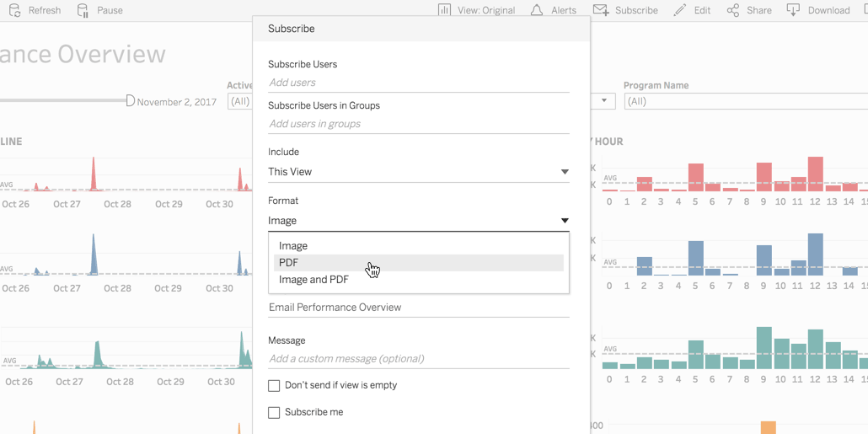Screen dimensions: 868x434
Task: Open Alerts via the bell icon
Action: (537, 10)
